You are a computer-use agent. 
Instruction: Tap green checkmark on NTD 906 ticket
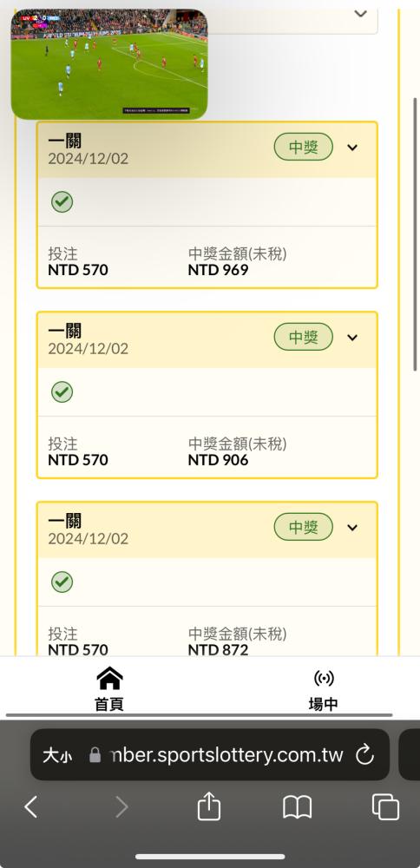(62, 392)
